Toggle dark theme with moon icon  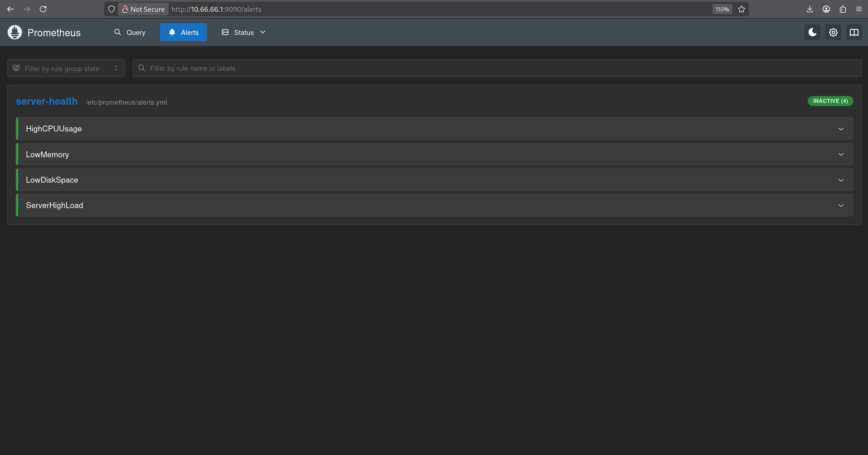click(x=812, y=32)
